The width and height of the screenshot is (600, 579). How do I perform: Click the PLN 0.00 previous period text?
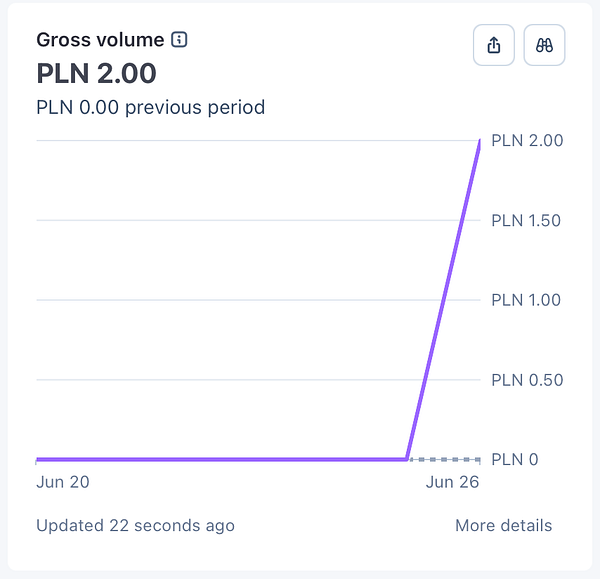[150, 107]
